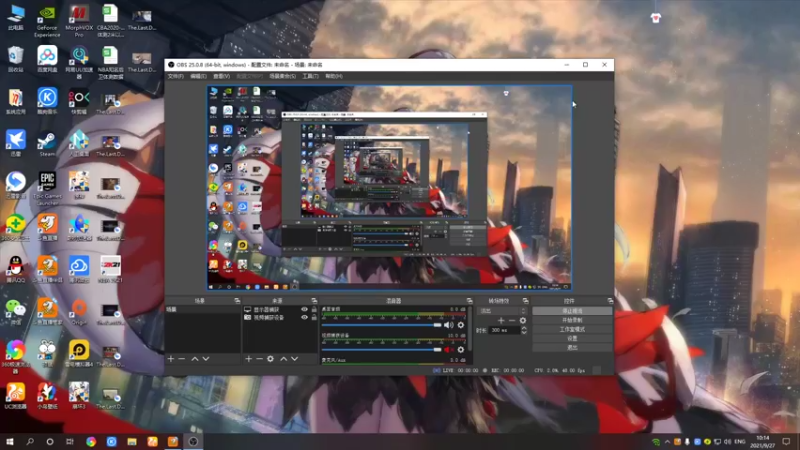Screen dimensions: 800x450
Task: Move scene down using Scenes panel down arrow
Action: click(x=206, y=359)
